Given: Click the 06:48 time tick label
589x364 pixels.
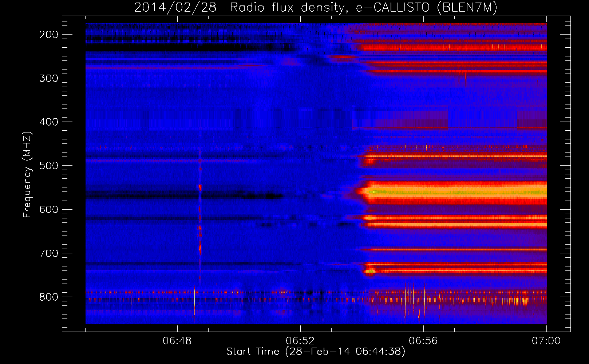Looking at the screenshot, I should (177, 341).
